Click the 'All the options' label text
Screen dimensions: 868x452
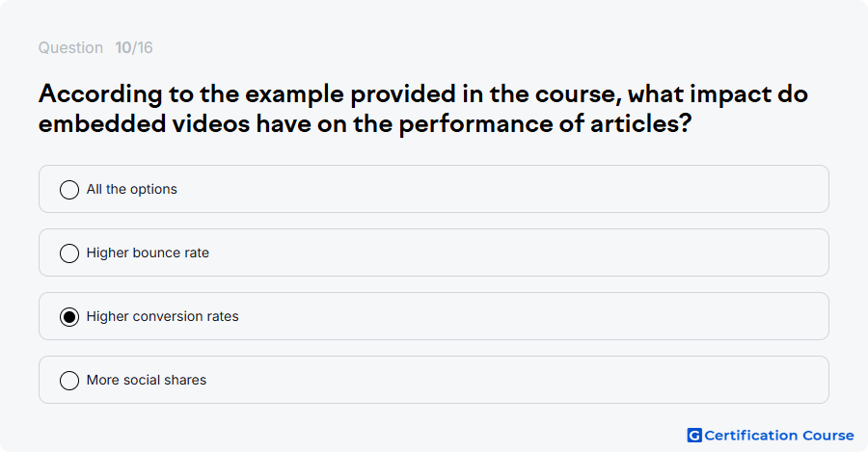[x=132, y=189]
